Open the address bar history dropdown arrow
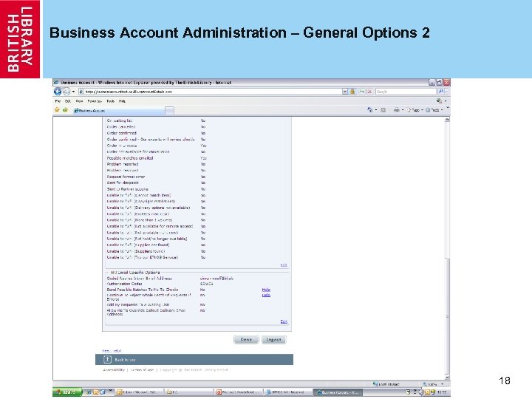 (345, 92)
